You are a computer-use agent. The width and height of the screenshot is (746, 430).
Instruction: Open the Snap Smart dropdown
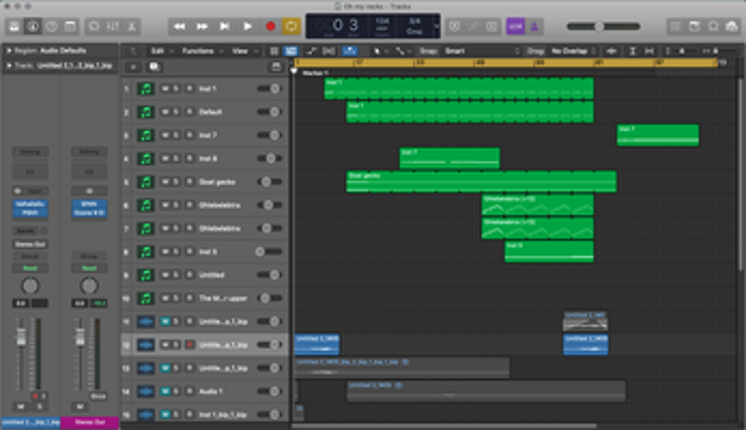click(x=481, y=51)
